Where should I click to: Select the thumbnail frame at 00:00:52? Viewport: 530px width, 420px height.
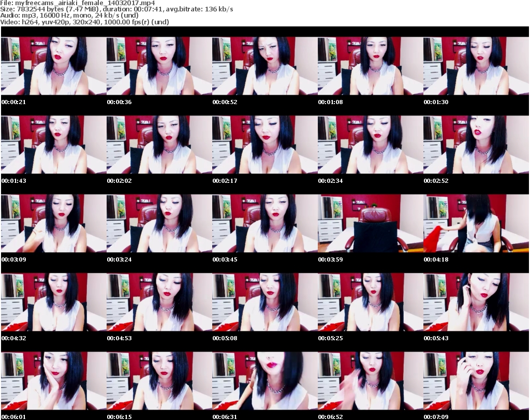click(x=264, y=66)
